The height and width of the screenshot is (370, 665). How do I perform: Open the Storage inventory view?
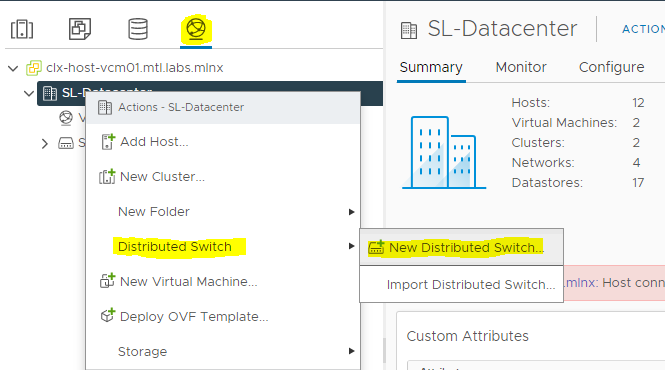click(x=138, y=29)
